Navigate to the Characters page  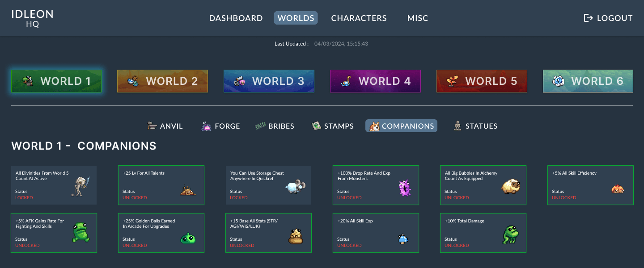tap(359, 18)
